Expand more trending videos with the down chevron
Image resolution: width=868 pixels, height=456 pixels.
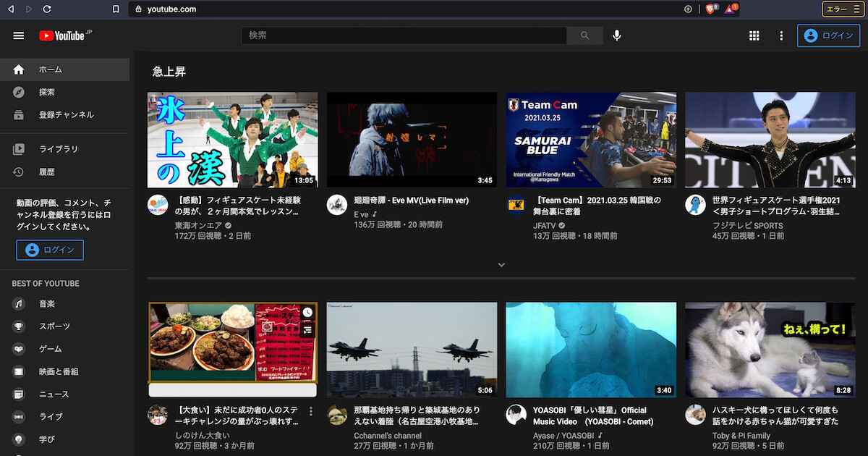501,265
